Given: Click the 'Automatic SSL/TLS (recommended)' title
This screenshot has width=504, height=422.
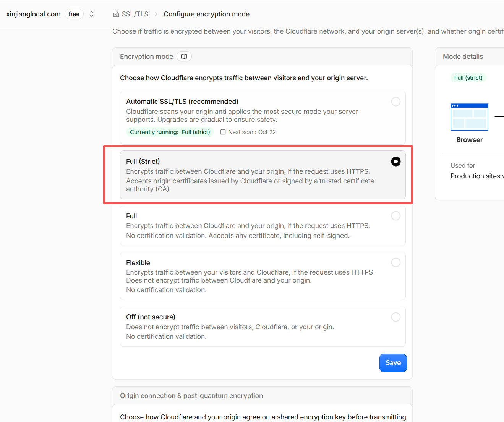Looking at the screenshot, I should coord(182,102).
